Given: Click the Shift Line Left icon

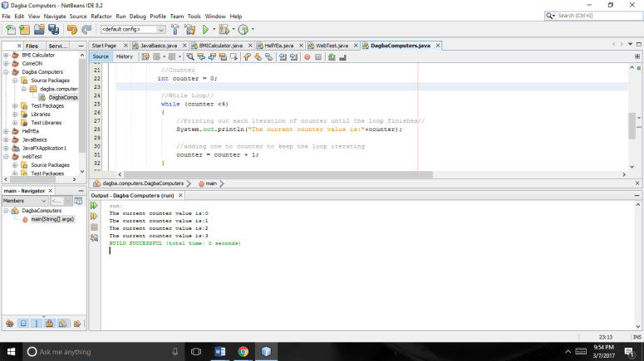Looking at the screenshot, I should click(283, 57).
